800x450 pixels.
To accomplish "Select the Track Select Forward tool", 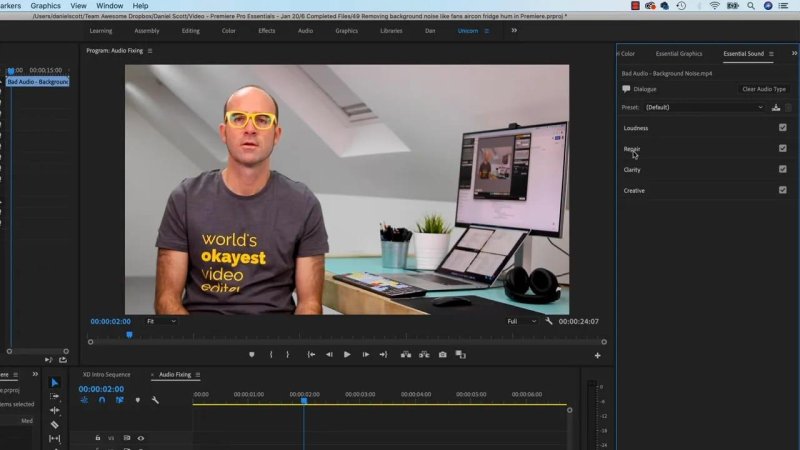I will pyautogui.click(x=55, y=396).
